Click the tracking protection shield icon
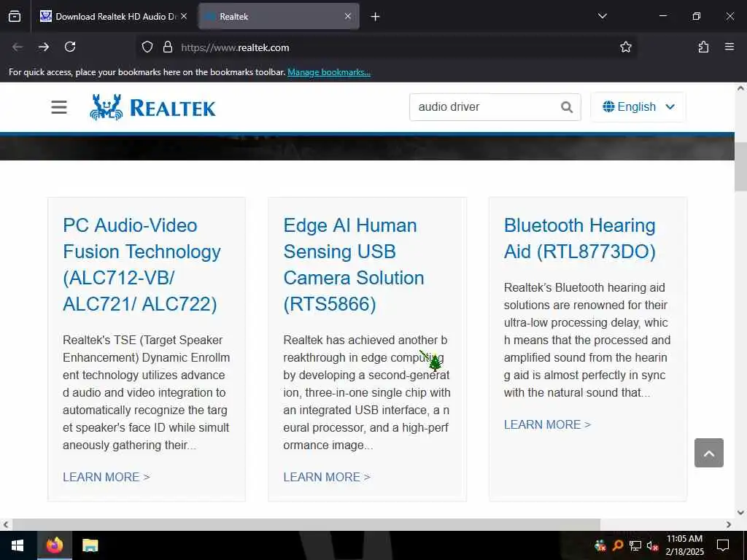747x560 pixels. pyautogui.click(x=147, y=47)
